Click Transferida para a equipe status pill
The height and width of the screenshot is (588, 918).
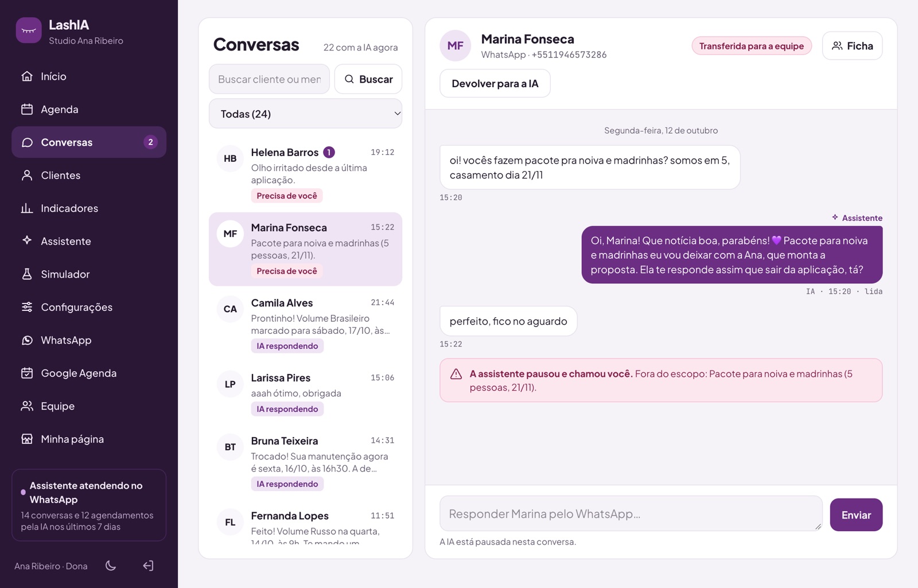[x=752, y=46]
